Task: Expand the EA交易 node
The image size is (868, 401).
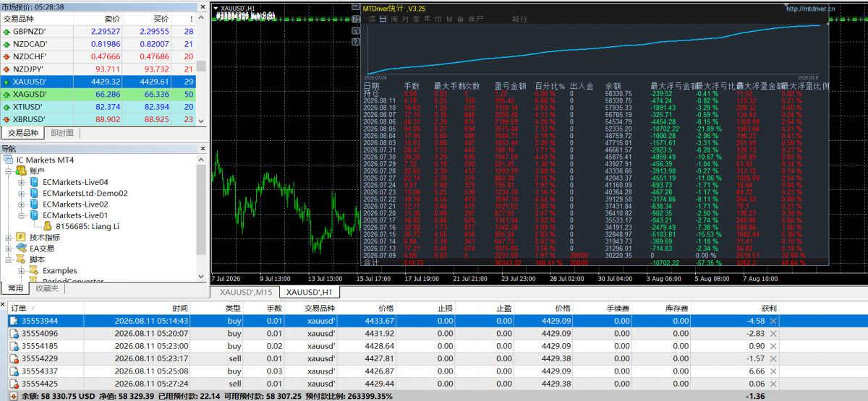Action: point(9,249)
